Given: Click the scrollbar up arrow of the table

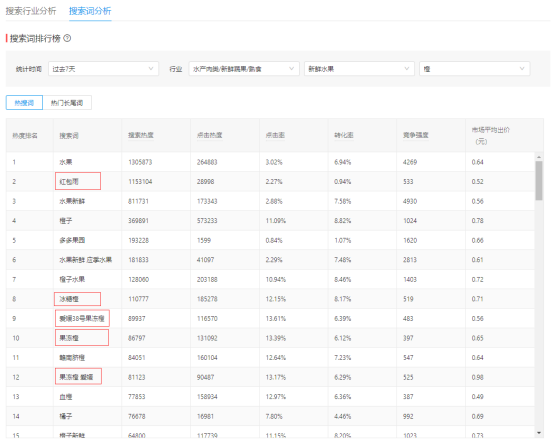Looking at the screenshot, I should pos(538,157).
